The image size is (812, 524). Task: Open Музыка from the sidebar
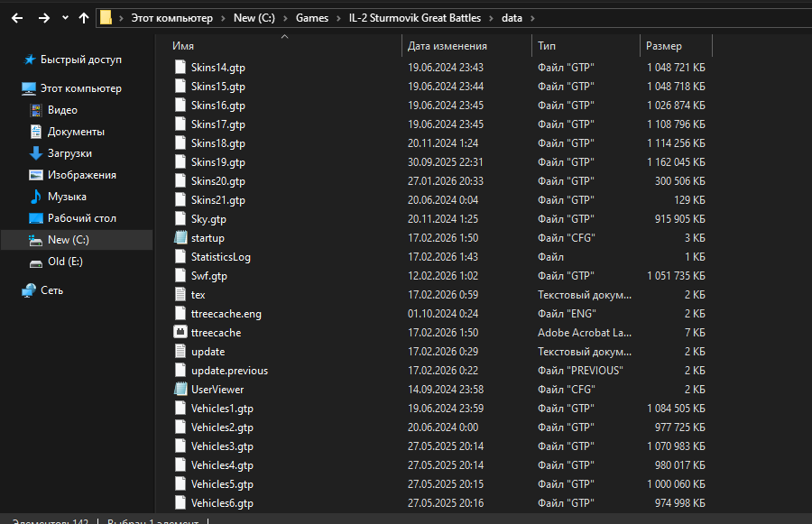point(67,197)
